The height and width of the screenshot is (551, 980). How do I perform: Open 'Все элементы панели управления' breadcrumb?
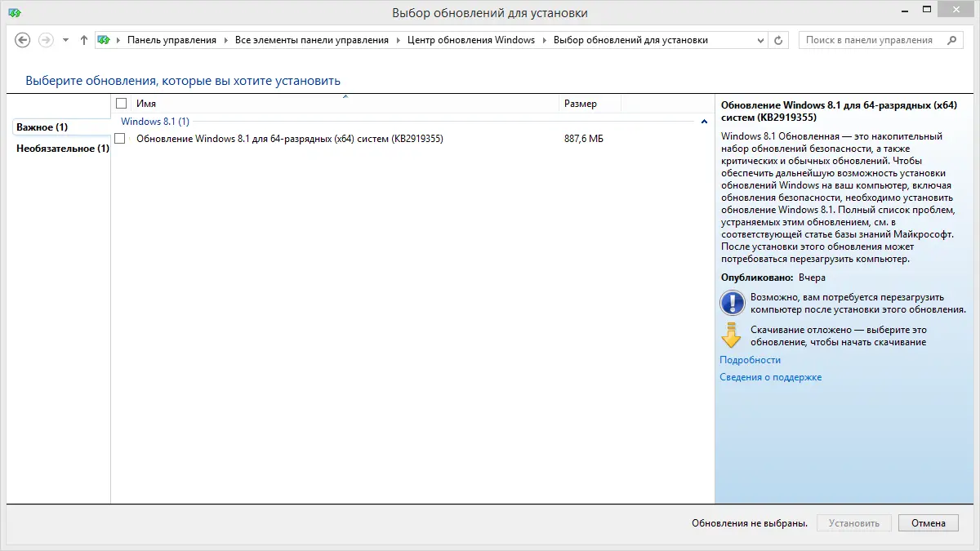312,40
